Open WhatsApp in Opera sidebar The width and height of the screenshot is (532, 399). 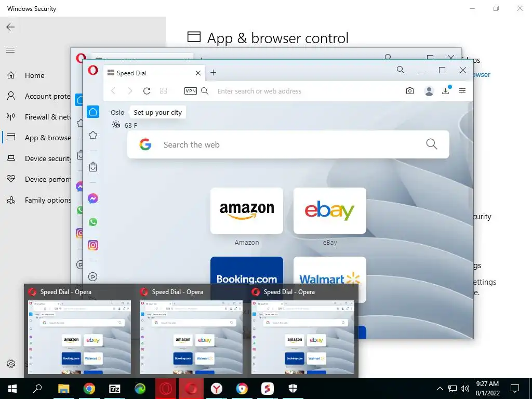point(92,222)
